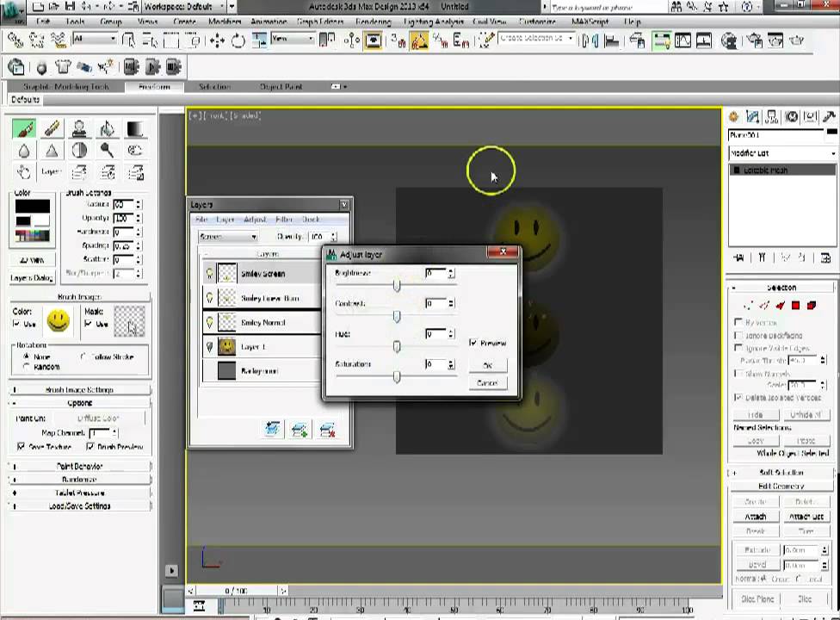Screen dimensions: 840x620
Task: Click the delete layer icon with red X
Action: [327, 429]
